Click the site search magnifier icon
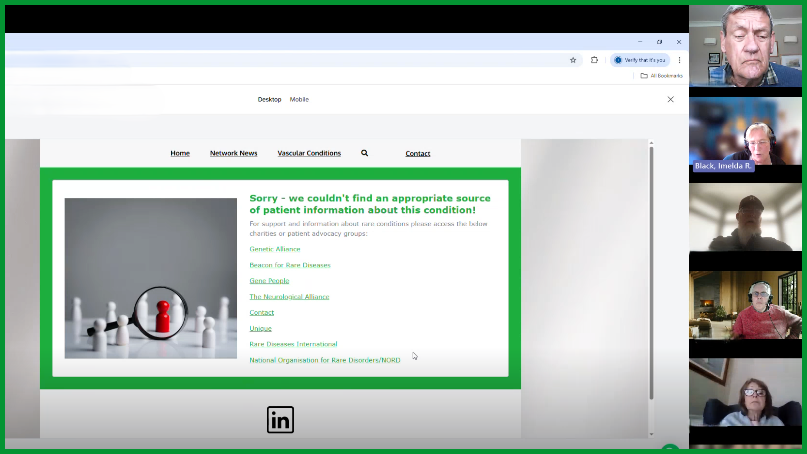This screenshot has width=807, height=454. pos(364,153)
